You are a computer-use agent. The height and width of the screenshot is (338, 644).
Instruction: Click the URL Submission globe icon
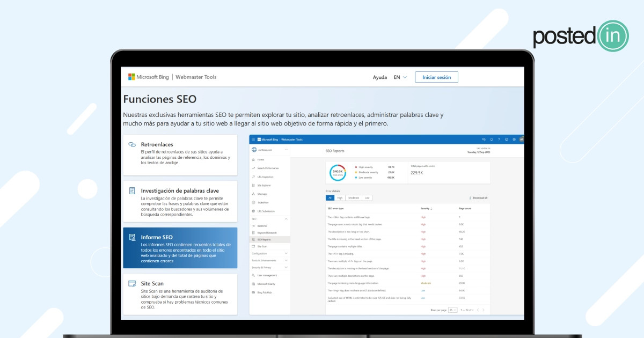coord(253,211)
